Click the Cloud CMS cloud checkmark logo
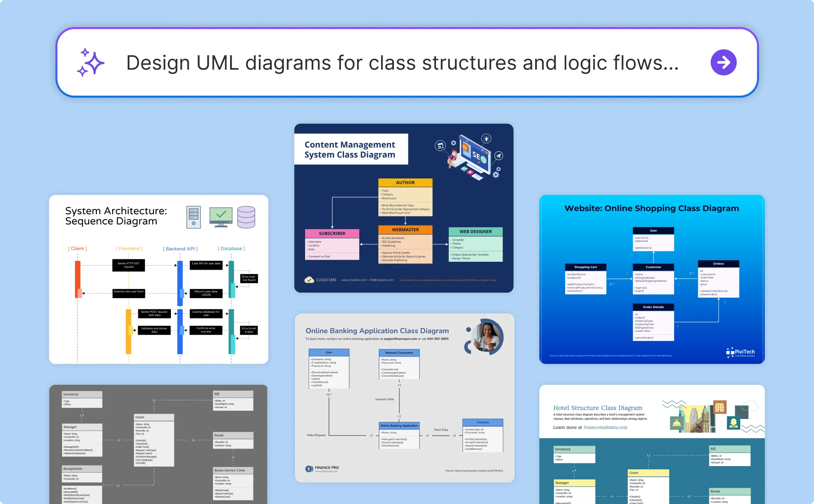The width and height of the screenshot is (814, 504). [x=310, y=280]
